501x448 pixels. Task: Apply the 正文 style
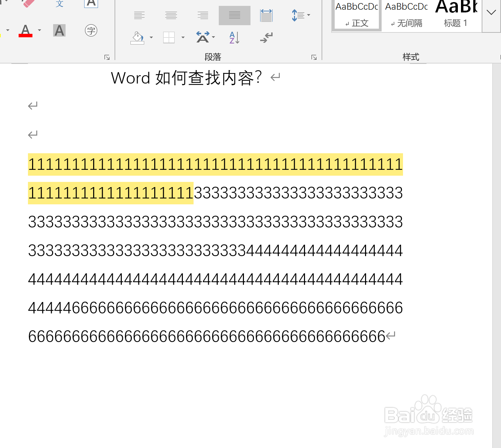(x=357, y=15)
